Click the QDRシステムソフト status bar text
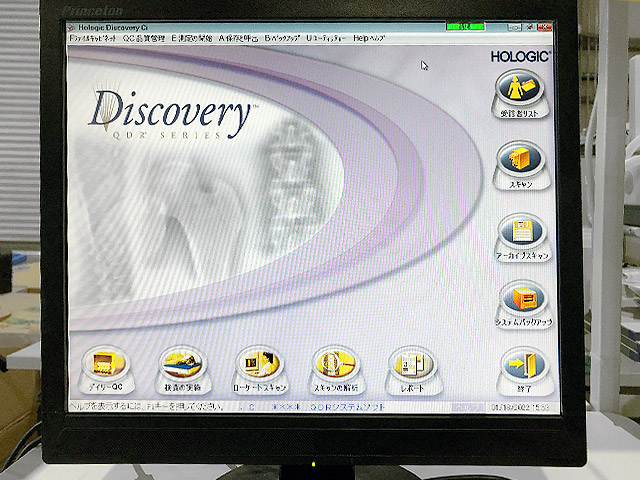640x480 pixels. click(347, 407)
